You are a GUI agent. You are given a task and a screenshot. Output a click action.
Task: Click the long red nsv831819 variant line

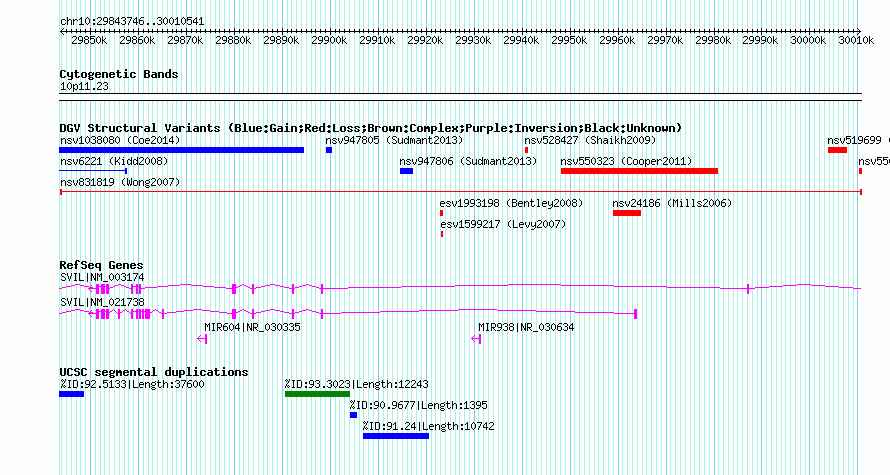(460, 192)
